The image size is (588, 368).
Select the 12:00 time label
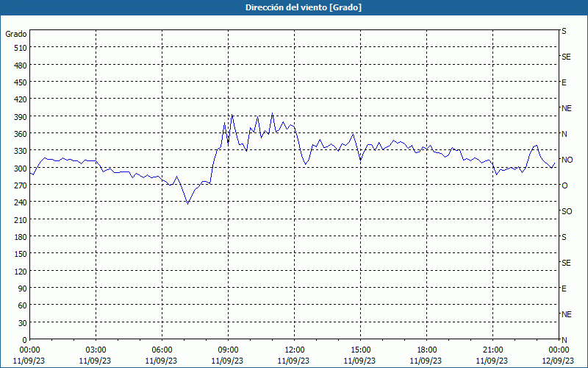point(295,350)
